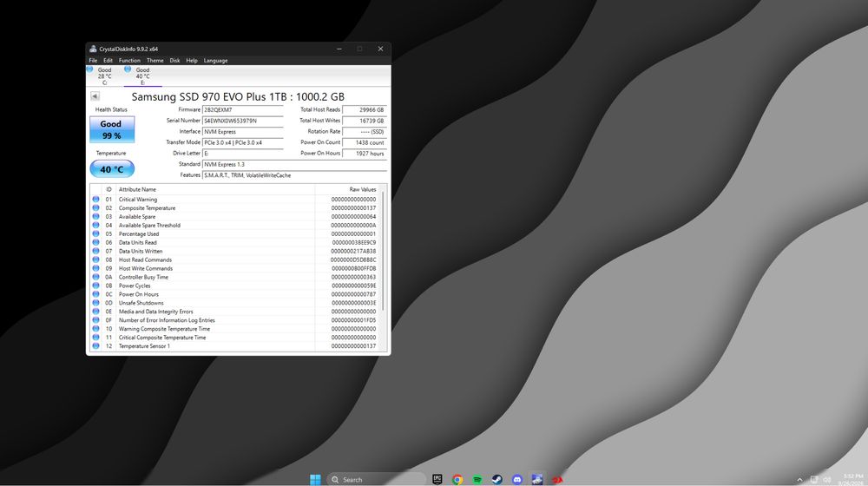Click the previous disk arrow button
Image resolution: width=868 pixels, height=486 pixels.
click(x=95, y=96)
